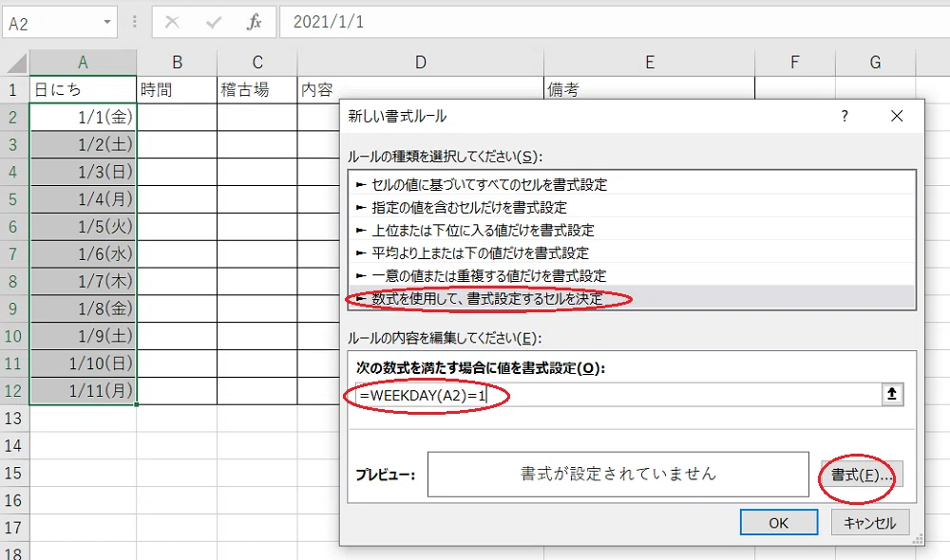Viewport: 950px width, 560px height.
Task: Click cell 1/11(月)
Action: (x=83, y=390)
